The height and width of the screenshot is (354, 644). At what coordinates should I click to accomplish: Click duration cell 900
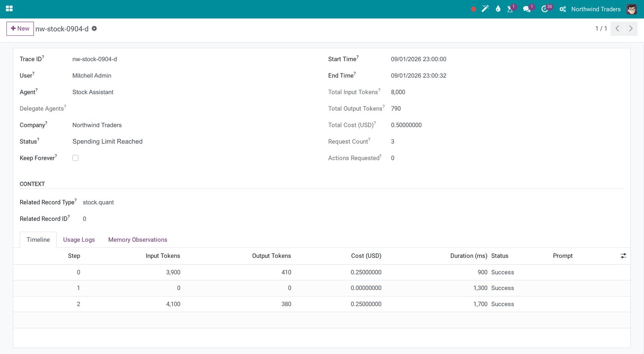483,272
